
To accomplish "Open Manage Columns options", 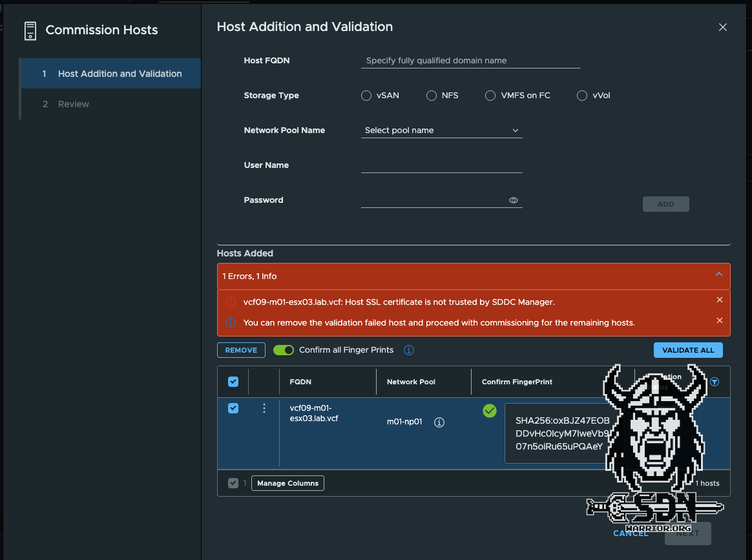I will 287,483.
